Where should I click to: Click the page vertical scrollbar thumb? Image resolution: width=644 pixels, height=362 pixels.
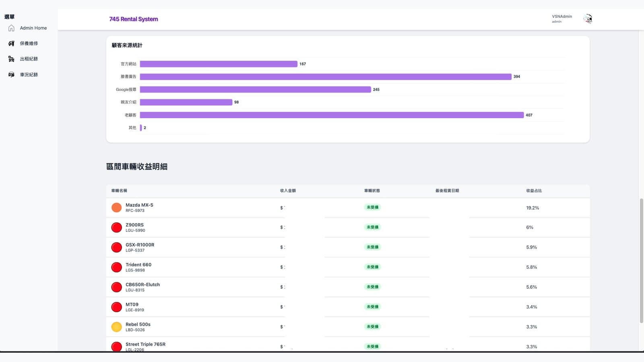tap(642, 261)
